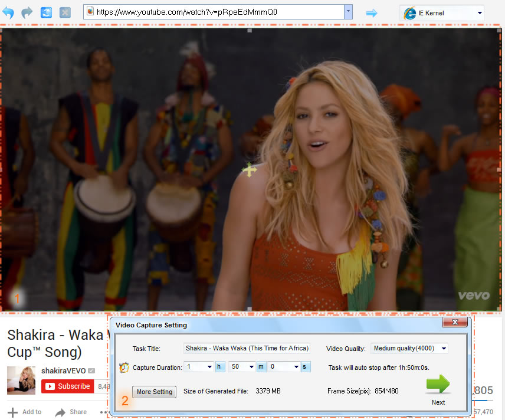Click into the Task Title field
505x420 pixels.
(247, 349)
